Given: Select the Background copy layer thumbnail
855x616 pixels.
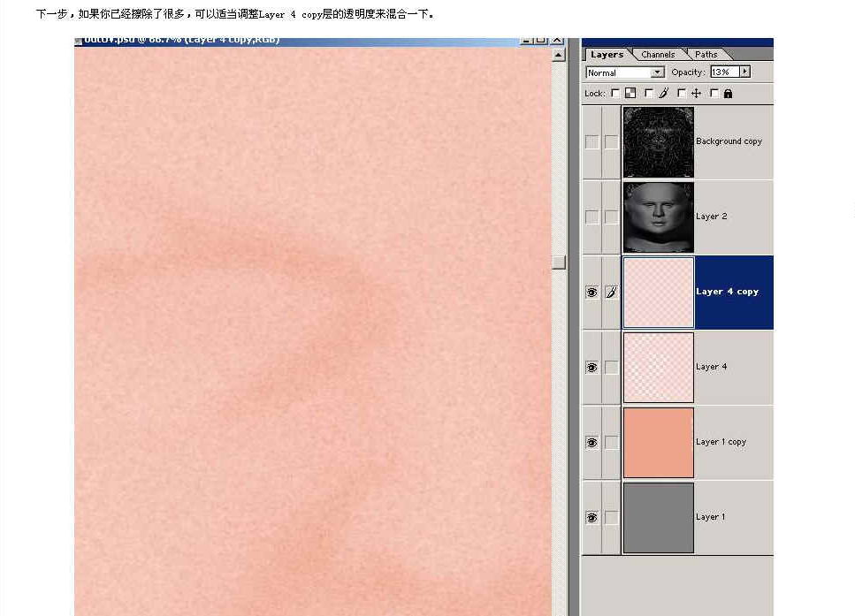Looking at the screenshot, I should click(x=659, y=141).
